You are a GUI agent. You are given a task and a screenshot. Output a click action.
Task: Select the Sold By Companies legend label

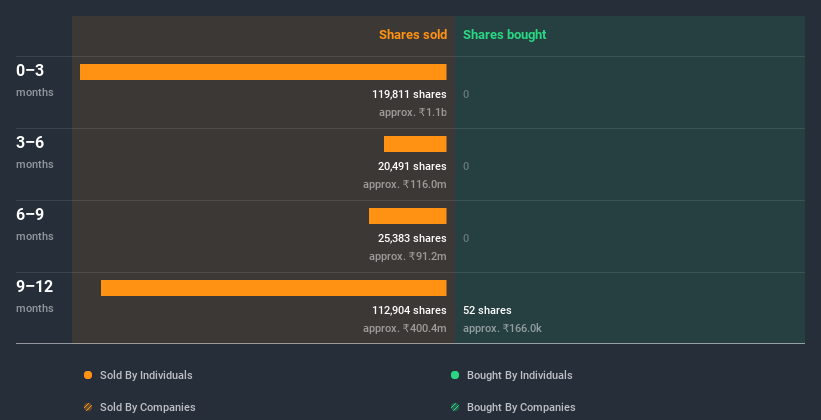pyautogui.click(x=148, y=407)
